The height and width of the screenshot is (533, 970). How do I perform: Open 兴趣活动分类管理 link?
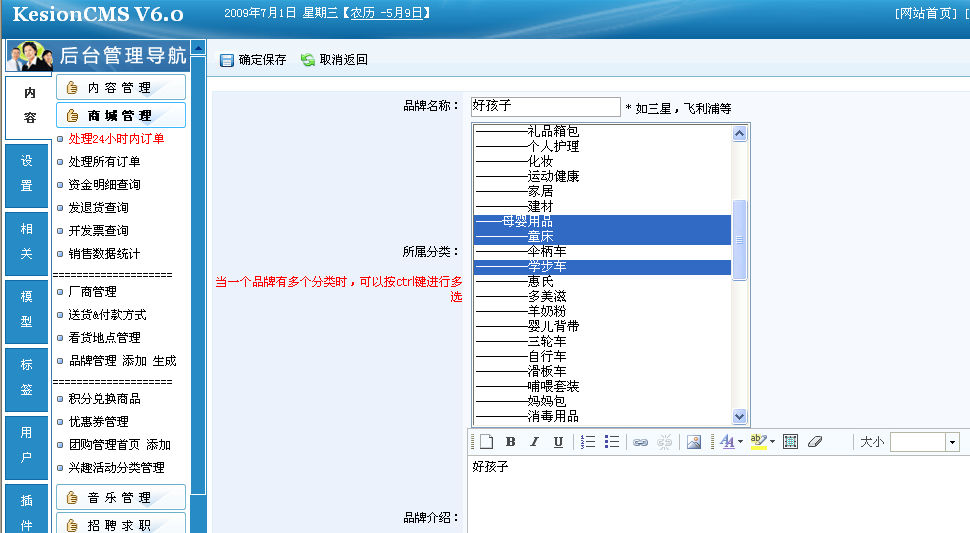point(116,467)
